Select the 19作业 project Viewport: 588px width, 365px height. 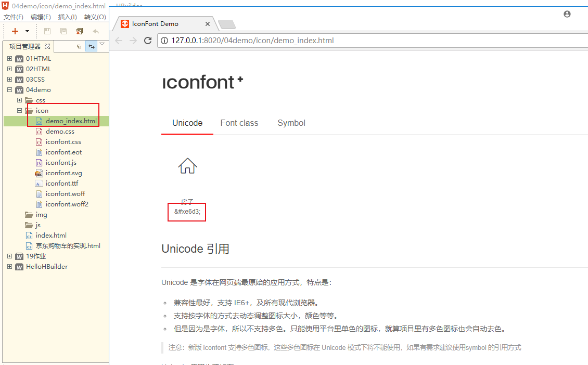pyautogui.click(x=36, y=256)
